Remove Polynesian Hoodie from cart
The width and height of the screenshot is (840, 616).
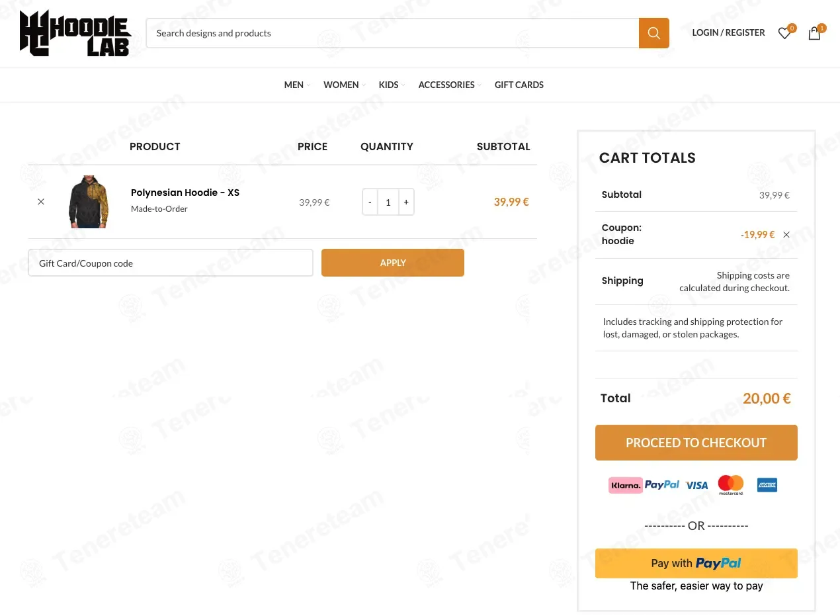(41, 202)
